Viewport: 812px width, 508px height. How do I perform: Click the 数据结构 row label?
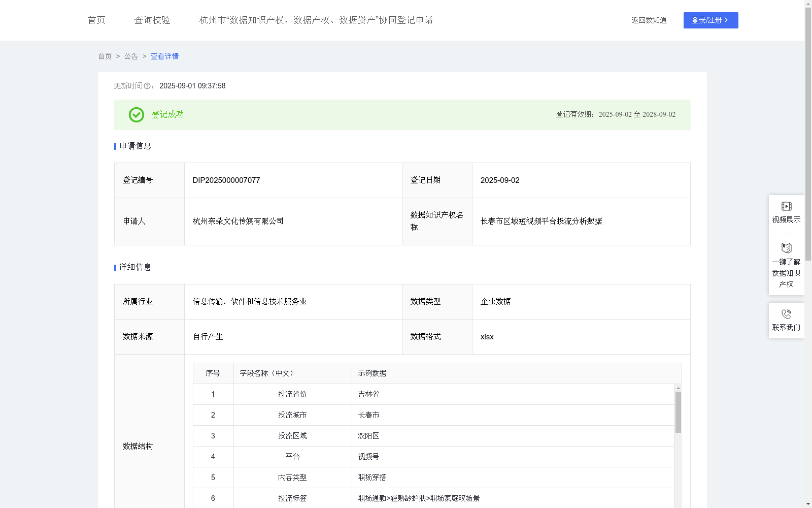point(138,447)
